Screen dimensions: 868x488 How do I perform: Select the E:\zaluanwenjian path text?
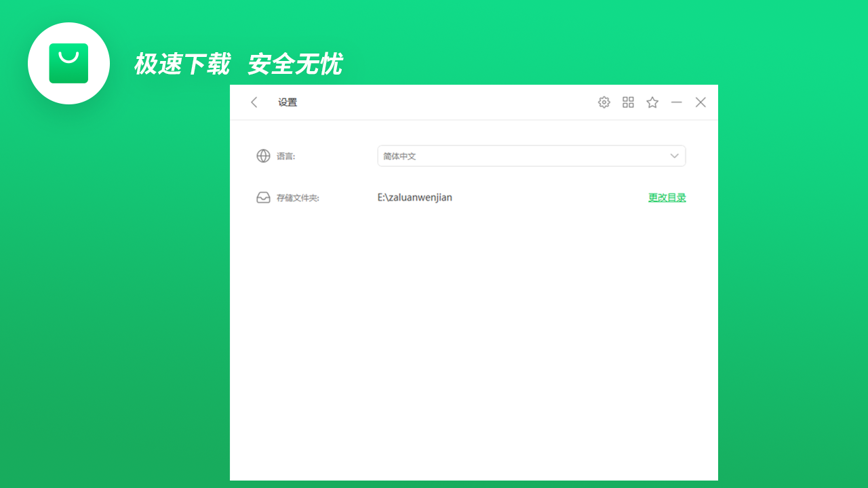tap(414, 197)
